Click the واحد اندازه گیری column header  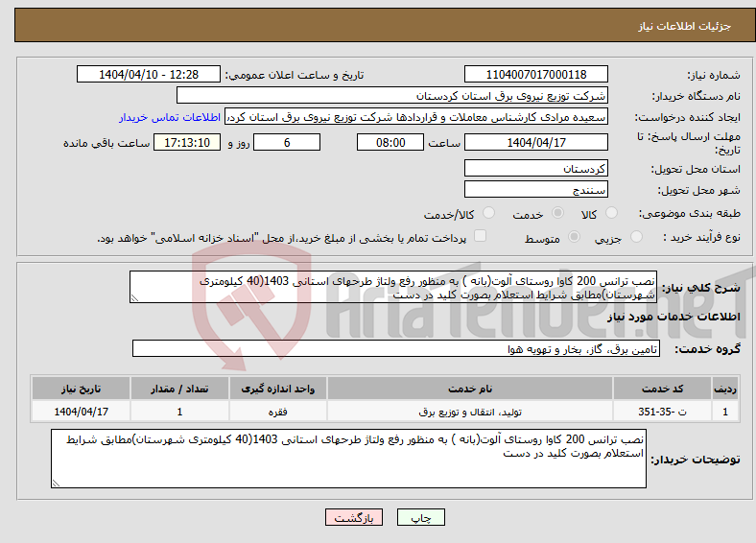278,389
